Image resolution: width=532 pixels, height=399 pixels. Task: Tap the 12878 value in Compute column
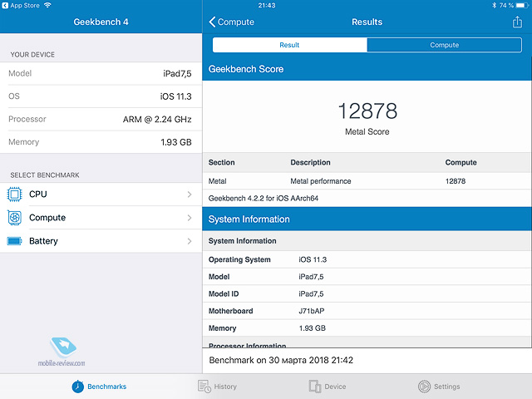point(456,181)
